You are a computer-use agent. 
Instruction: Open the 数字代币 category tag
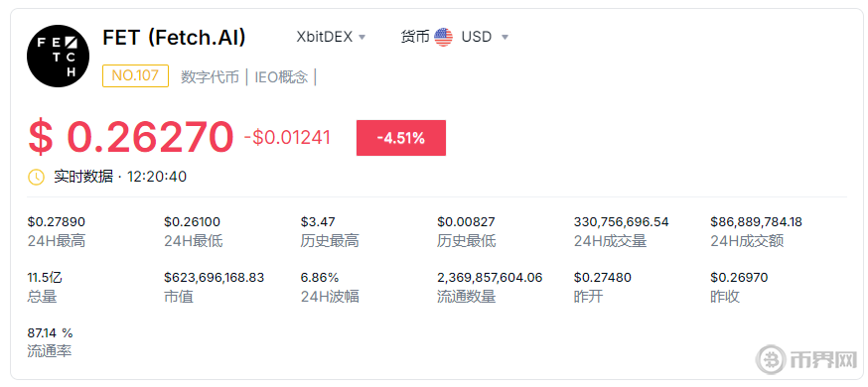pos(210,76)
